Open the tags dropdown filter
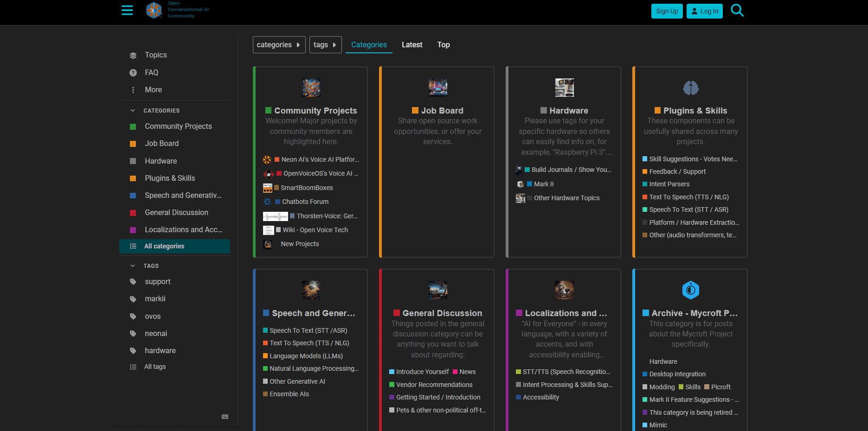Screen dimensions: 868x431 pos(326,45)
